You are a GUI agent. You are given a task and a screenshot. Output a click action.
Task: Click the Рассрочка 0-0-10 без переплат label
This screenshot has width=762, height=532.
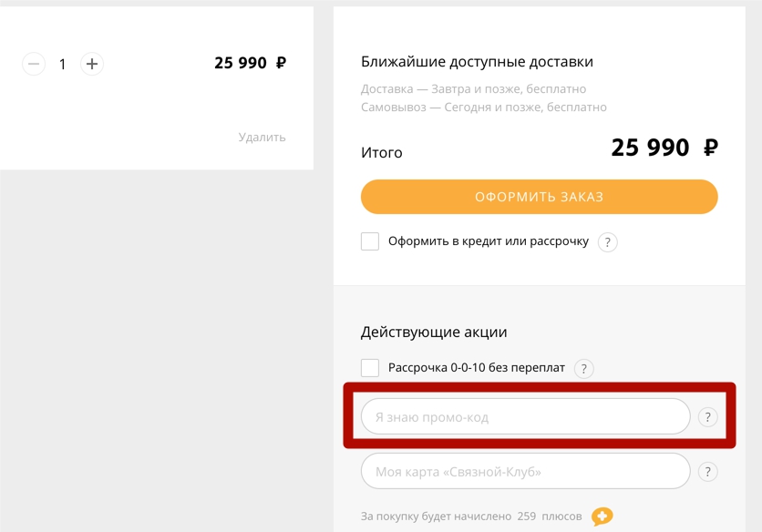point(476,368)
